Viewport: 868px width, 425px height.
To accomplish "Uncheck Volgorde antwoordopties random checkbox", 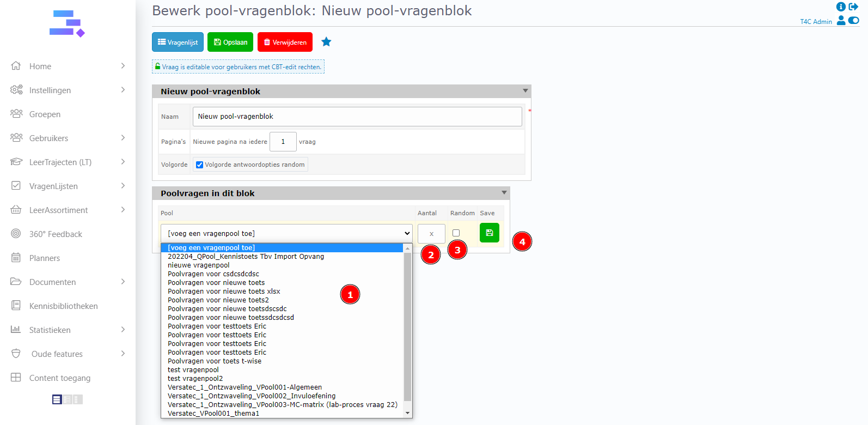I will [x=199, y=165].
